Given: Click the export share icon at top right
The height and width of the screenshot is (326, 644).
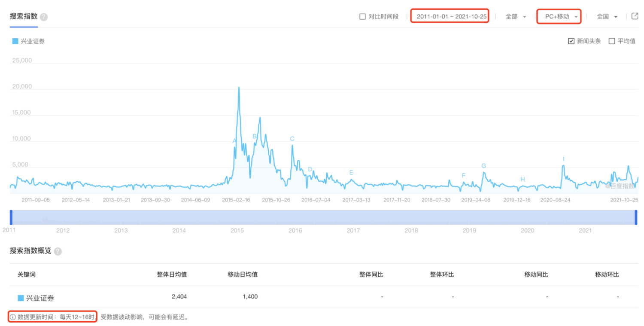Looking at the screenshot, I should (635, 16).
